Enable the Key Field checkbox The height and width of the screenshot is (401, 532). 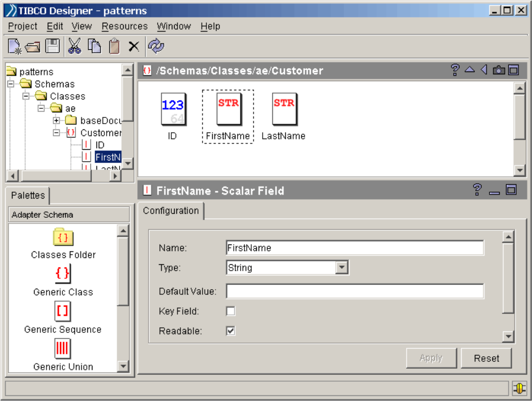[231, 311]
